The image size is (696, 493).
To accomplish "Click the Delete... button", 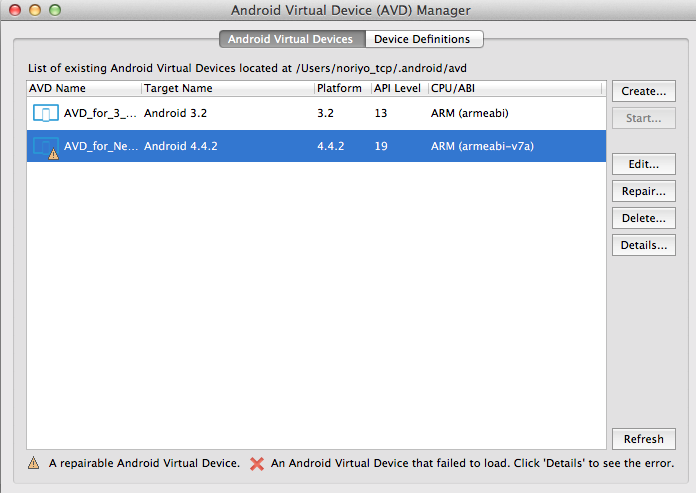I will [x=644, y=218].
